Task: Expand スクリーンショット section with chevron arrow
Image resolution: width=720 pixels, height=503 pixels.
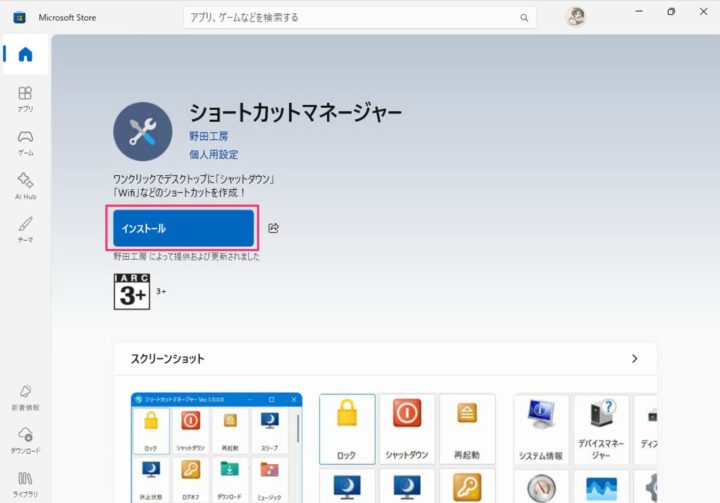Action: (x=634, y=358)
